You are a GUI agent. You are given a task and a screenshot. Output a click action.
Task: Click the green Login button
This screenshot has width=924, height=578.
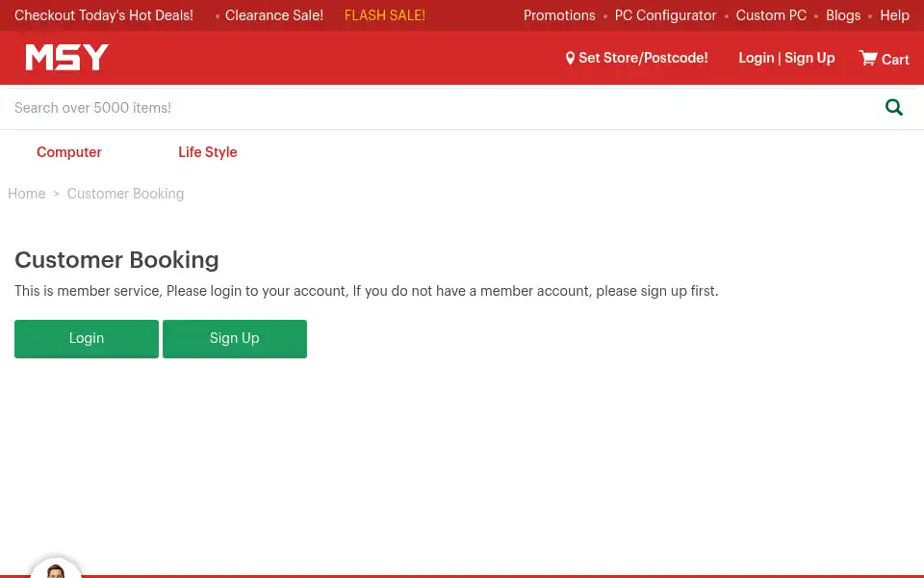87,338
